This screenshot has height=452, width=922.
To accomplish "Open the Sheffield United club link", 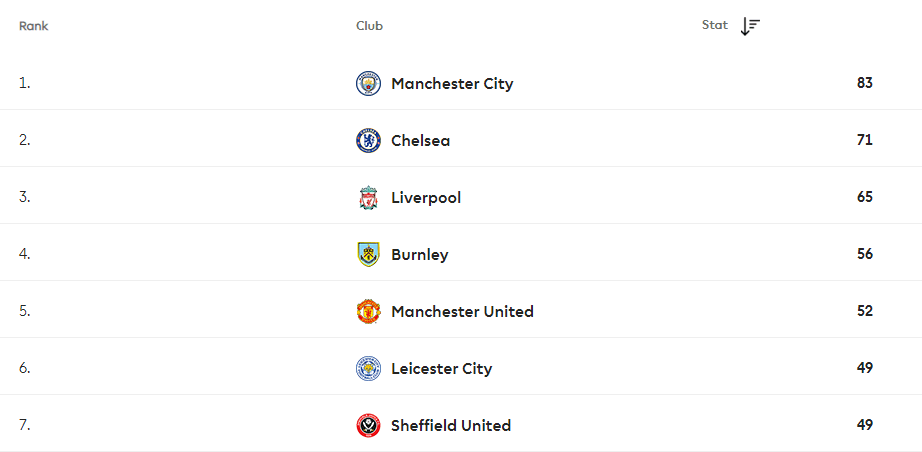I will [451, 426].
